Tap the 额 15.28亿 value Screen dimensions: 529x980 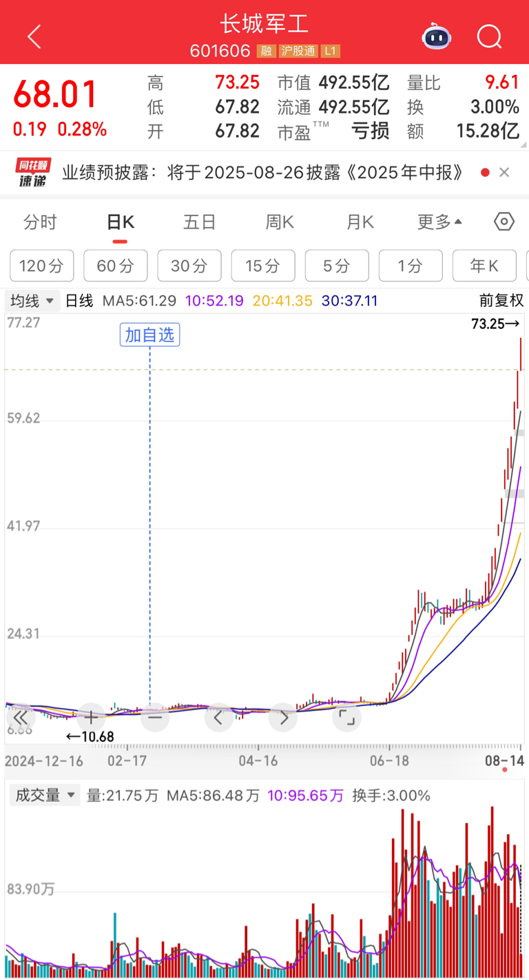click(x=488, y=131)
